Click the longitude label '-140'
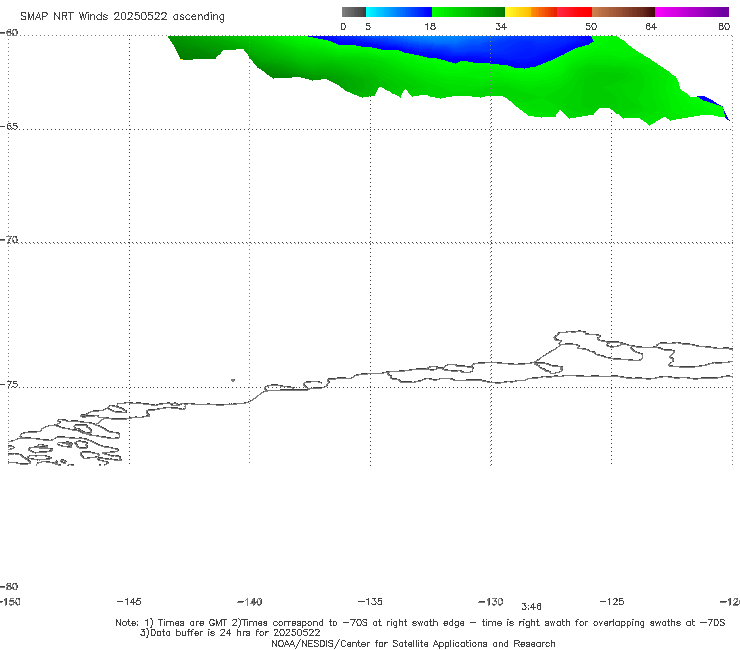 tap(250, 602)
